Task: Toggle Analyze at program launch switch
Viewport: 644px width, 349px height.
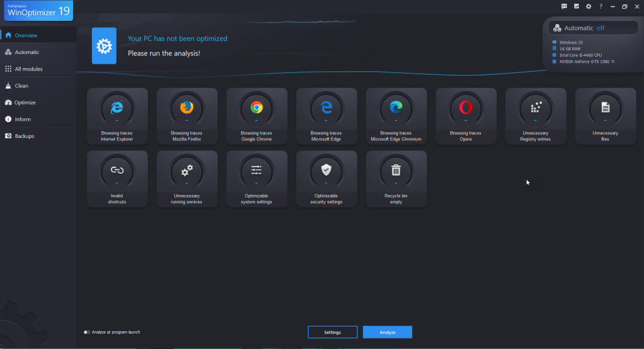Action: pos(86,332)
